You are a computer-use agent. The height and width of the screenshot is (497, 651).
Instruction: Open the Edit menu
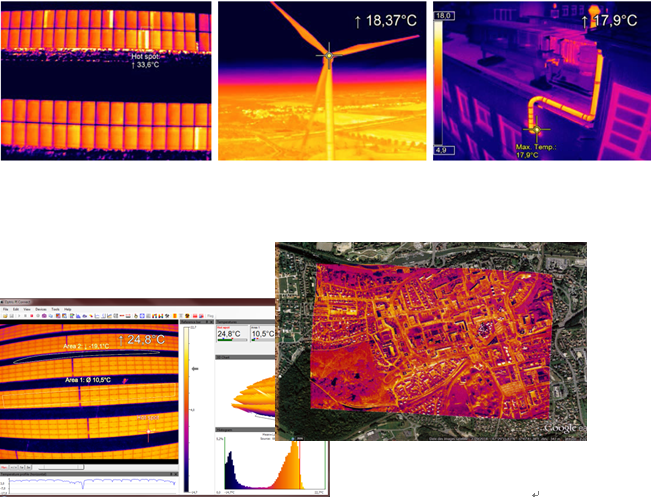[x=16, y=309]
